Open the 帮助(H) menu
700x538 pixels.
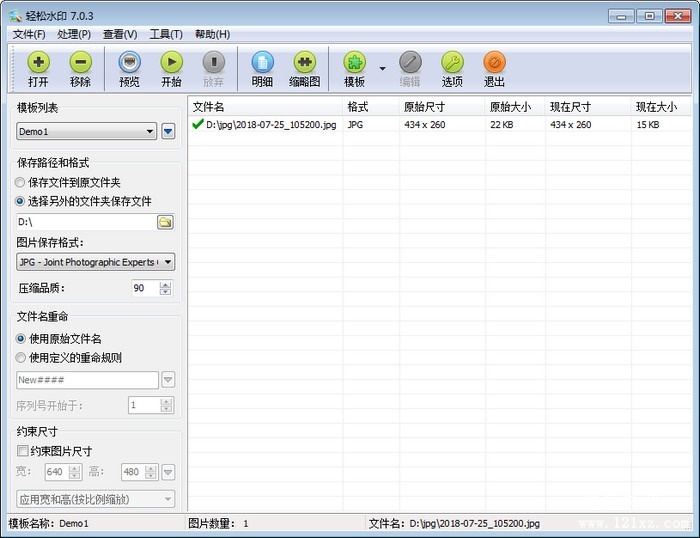pyautogui.click(x=212, y=34)
